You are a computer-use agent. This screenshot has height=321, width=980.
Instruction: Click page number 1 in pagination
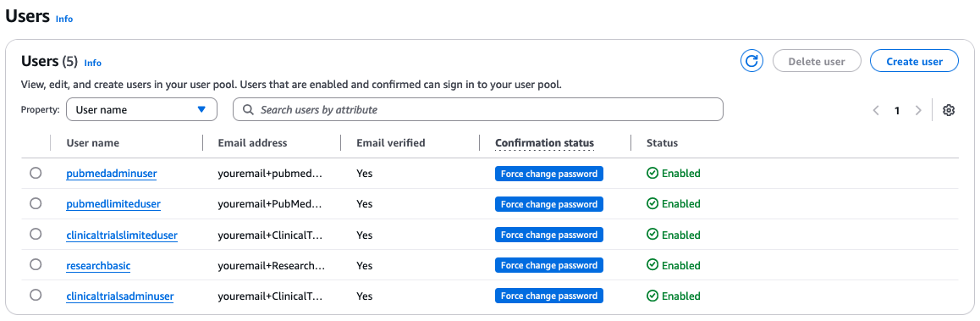[897, 110]
